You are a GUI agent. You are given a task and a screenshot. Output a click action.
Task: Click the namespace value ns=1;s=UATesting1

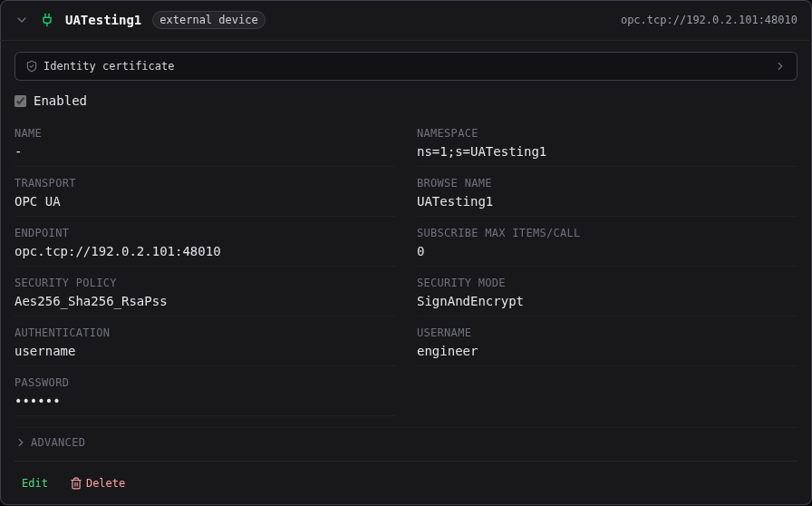(x=481, y=152)
